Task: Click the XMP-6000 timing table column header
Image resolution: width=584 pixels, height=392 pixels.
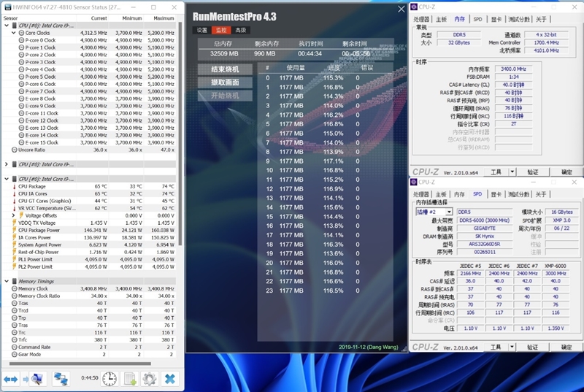Action: (556, 266)
